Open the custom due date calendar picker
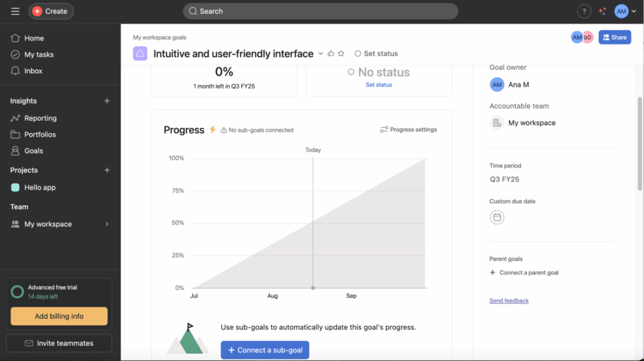644x361 pixels. pyautogui.click(x=497, y=217)
